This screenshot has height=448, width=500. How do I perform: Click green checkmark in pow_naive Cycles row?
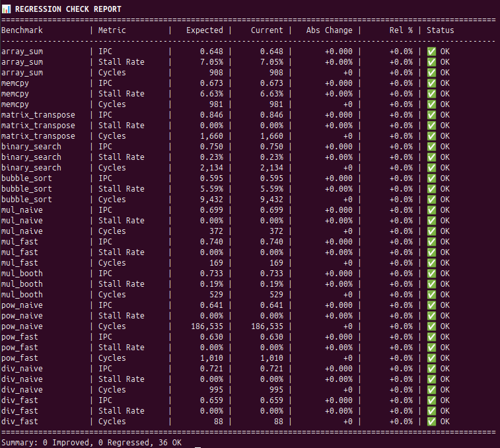coord(431,326)
